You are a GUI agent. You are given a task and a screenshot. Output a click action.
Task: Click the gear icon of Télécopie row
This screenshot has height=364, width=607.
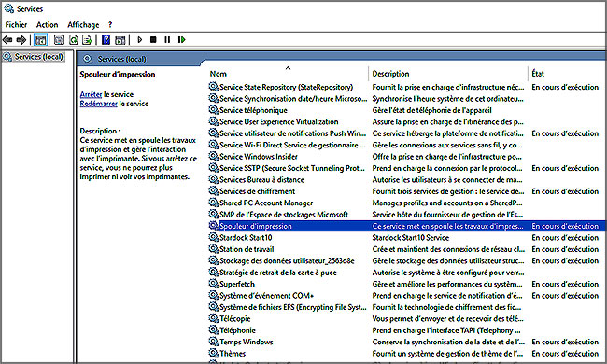(x=213, y=318)
